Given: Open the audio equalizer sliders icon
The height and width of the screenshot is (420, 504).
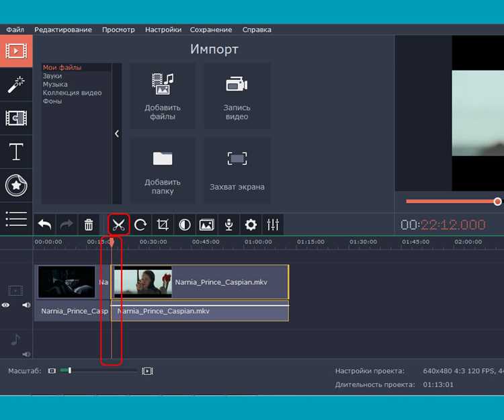Looking at the screenshot, I should click(273, 224).
